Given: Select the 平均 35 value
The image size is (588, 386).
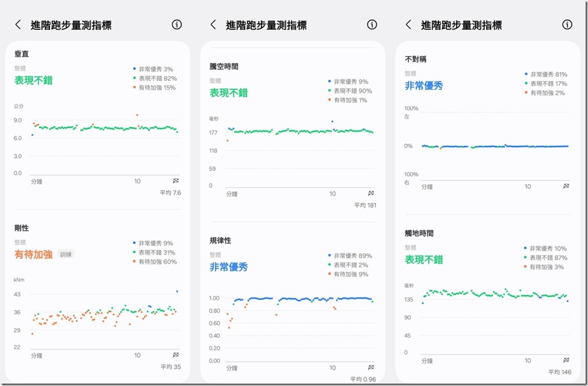Looking at the screenshot, I should (170, 367).
